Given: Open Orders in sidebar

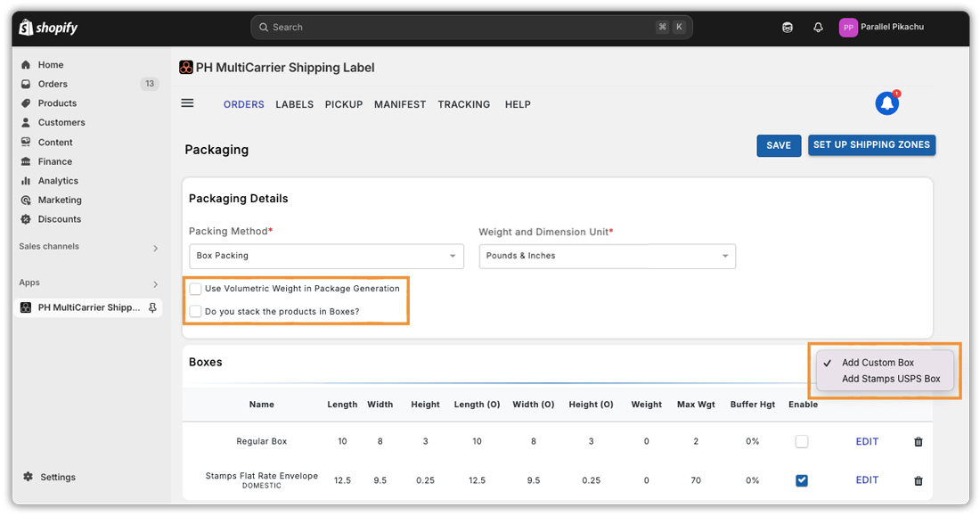Looking at the screenshot, I should coord(53,84).
